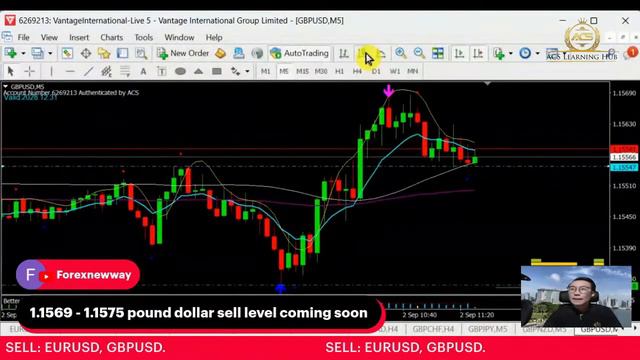Screen dimensions: 640x360
Task: Select the Text 'A' tool
Action: [143, 71]
